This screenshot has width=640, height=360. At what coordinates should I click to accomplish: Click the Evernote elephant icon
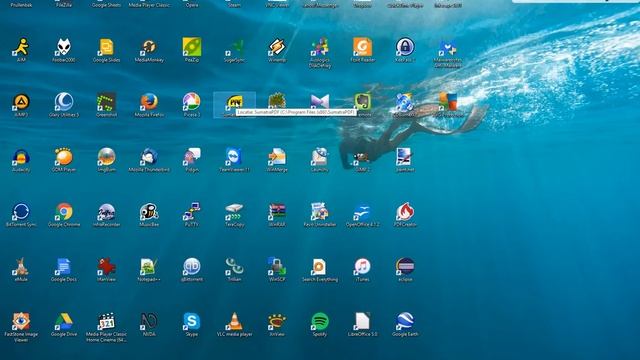coord(362,102)
